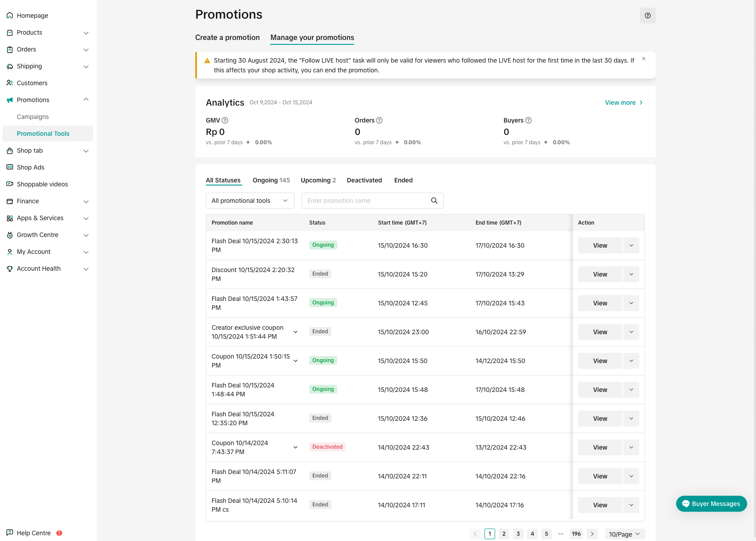Open the All promotional tools dropdown
Image resolution: width=756 pixels, height=541 pixels.
[250, 201]
